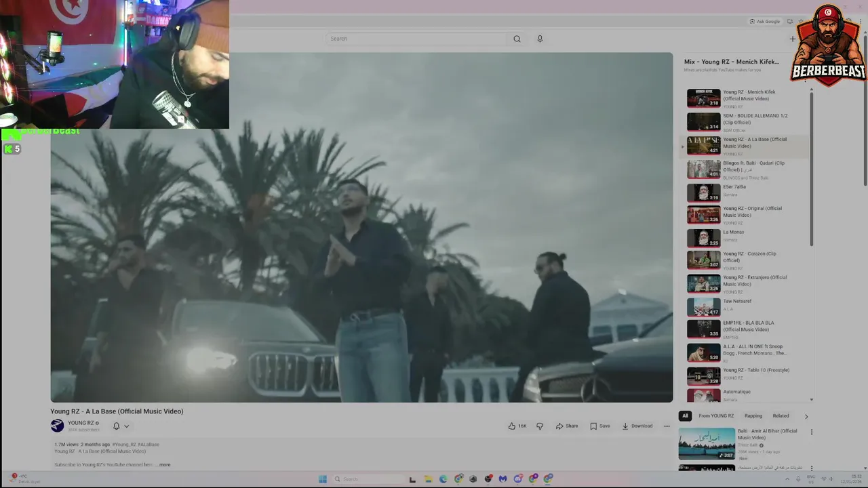Screen dimensions: 868x488
Task: Focus the YouTube search field
Action: [x=416, y=39]
